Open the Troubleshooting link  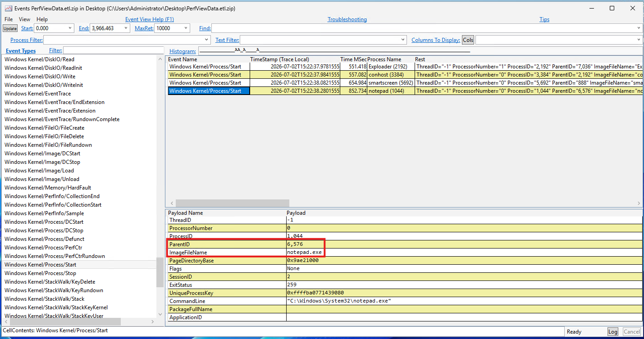(347, 19)
